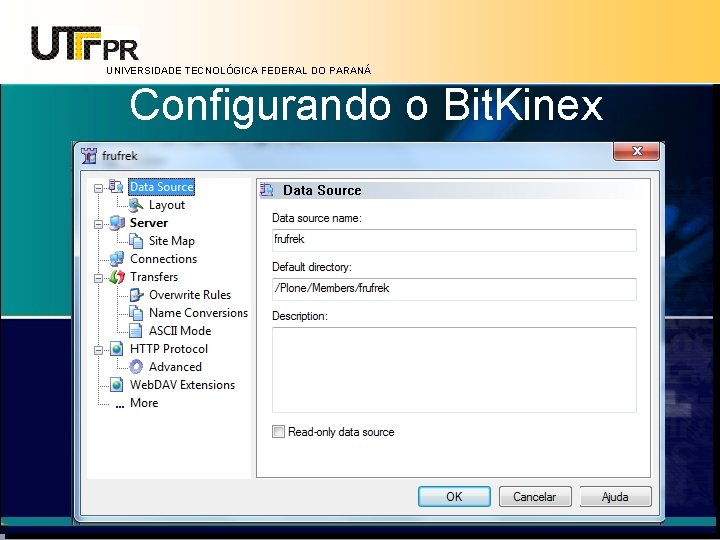Click the Data Source tree icon

116,186
